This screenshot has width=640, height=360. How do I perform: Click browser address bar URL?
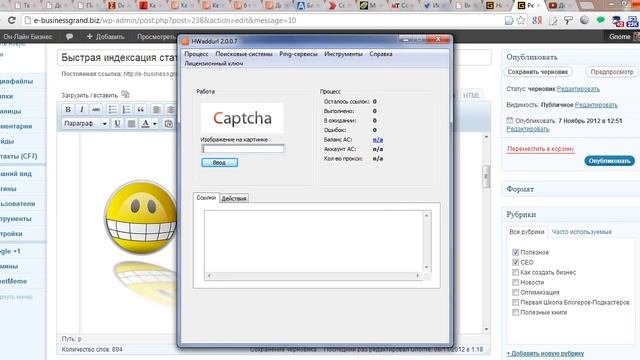(164, 20)
